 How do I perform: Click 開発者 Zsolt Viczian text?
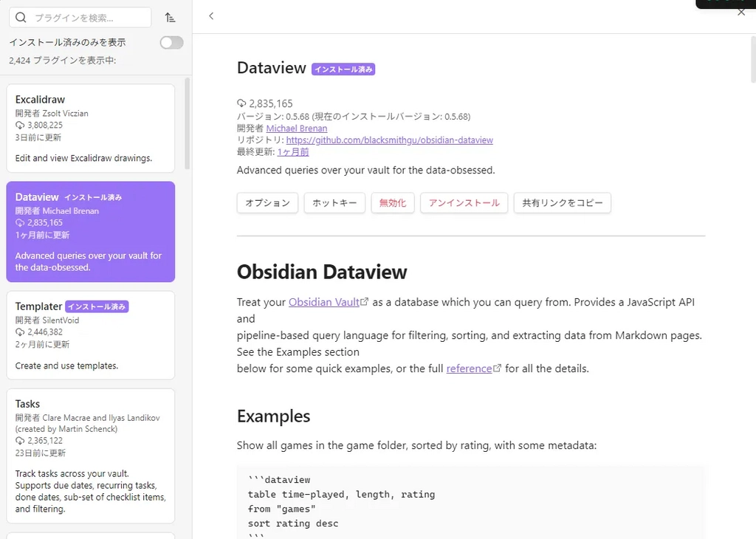(x=52, y=113)
